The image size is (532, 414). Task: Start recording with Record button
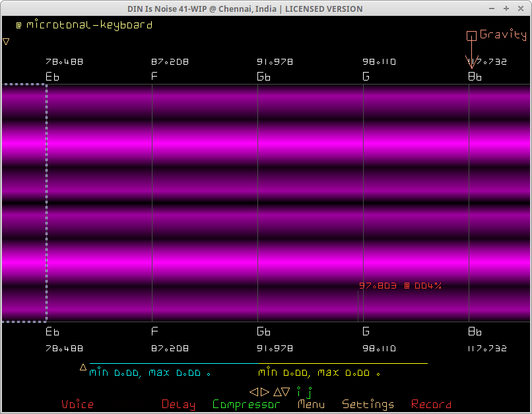click(x=431, y=404)
